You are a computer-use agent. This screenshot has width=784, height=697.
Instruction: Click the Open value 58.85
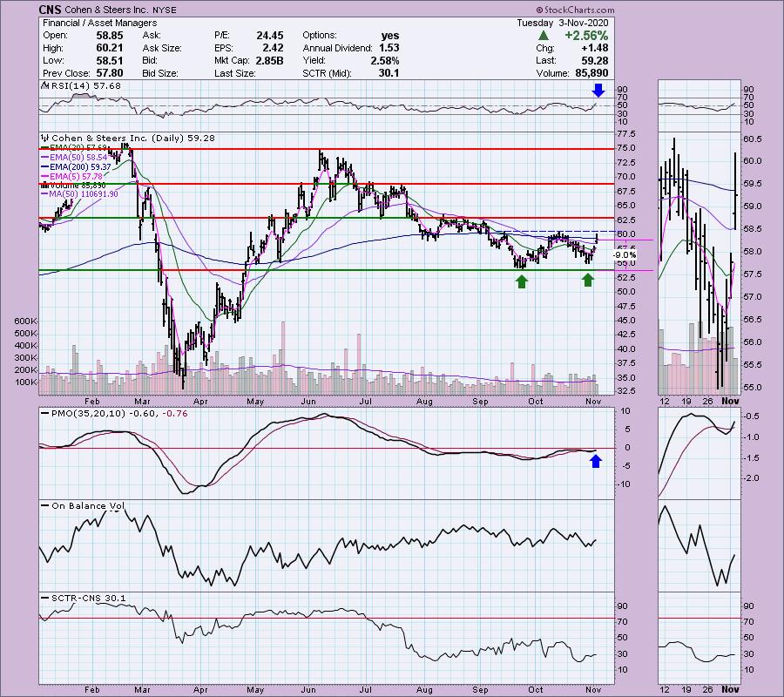point(110,36)
